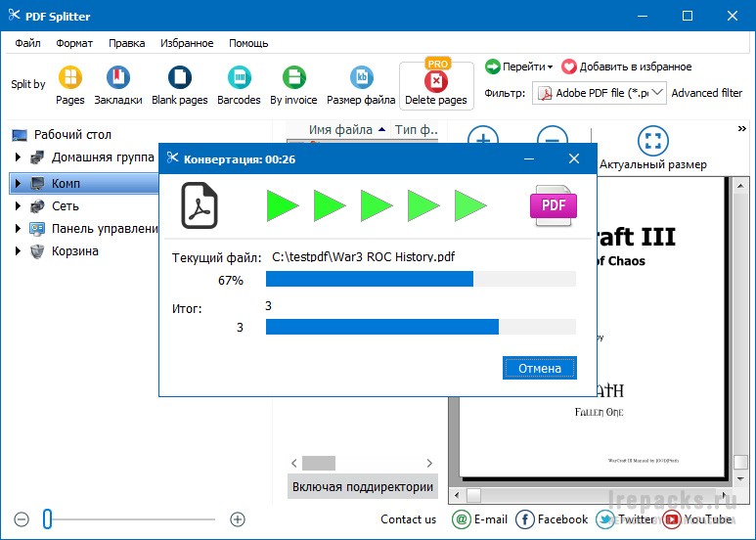File list scroll right arrow

tap(429, 464)
